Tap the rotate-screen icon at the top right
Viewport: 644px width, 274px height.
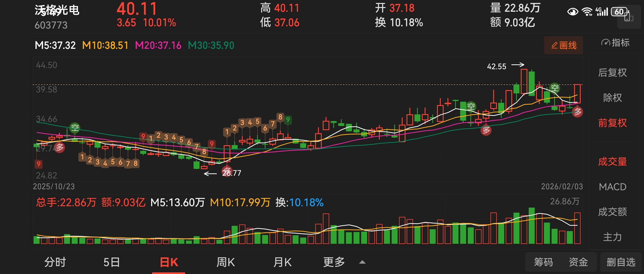pyautogui.click(x=629, y=18)
